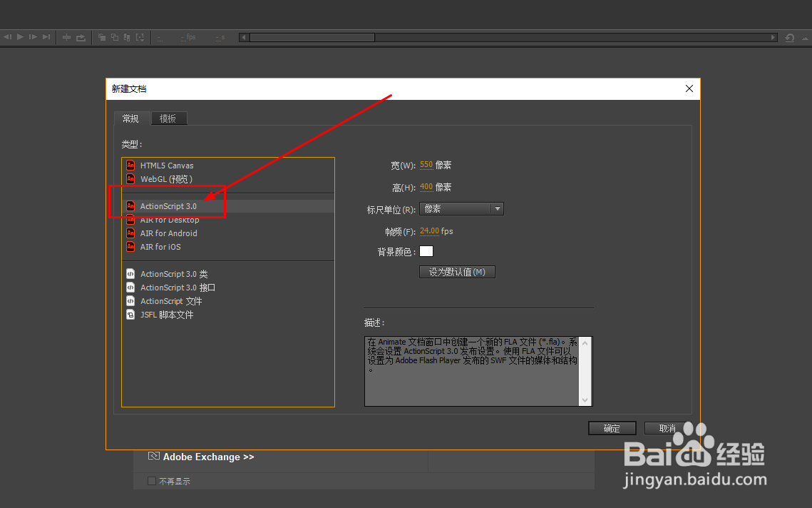The height and width of the screenshot is (508, 812).
Task: Click the width value 550
Action: click(426, 165)
